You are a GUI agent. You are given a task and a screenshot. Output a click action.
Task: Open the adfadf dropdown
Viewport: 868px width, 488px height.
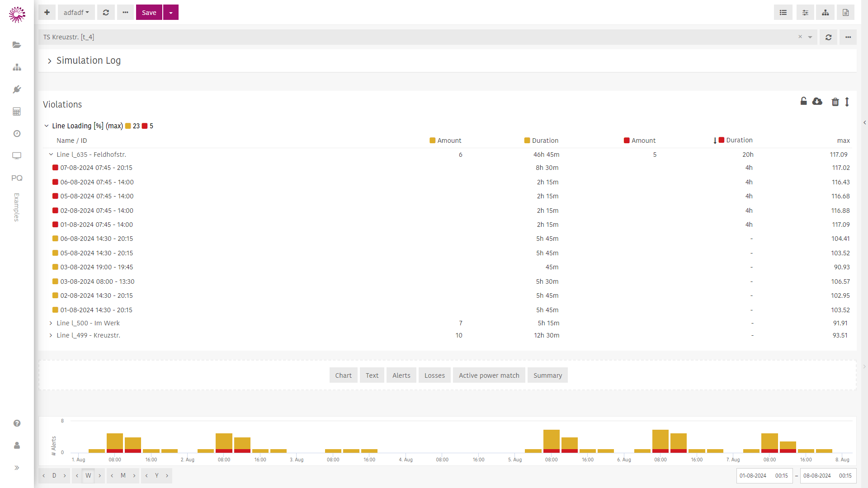click(76, 12)
